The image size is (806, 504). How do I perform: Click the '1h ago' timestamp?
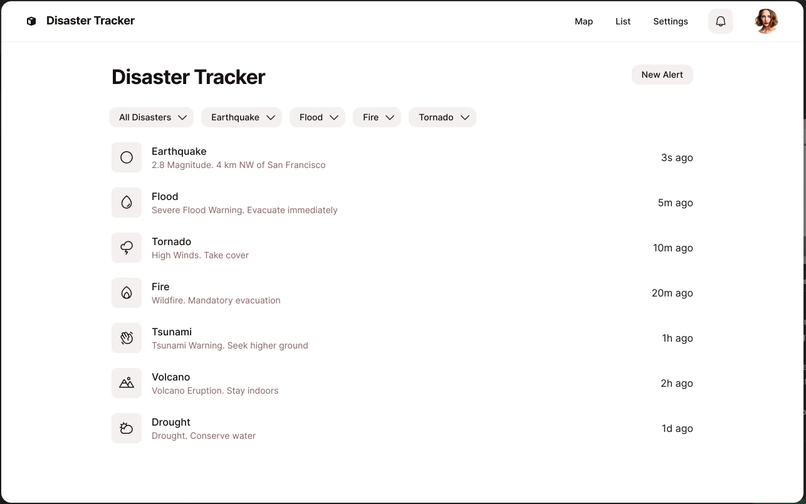tap(677, 338)
